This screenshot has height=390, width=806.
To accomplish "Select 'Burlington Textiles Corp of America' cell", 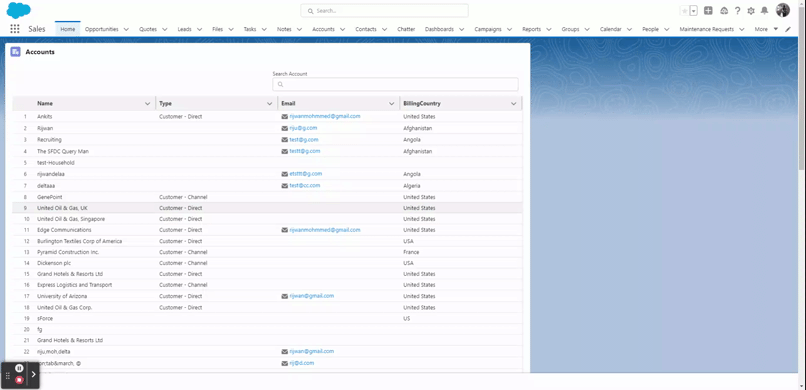I will [80, 241].
